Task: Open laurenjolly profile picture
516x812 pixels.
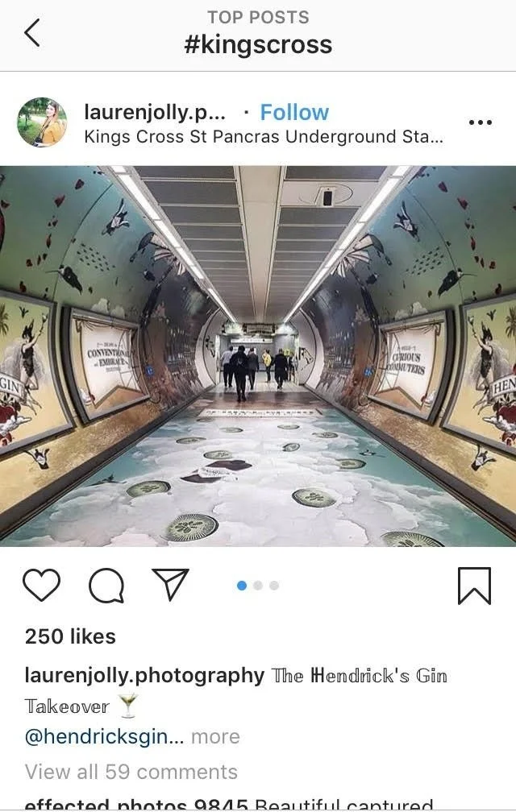Action: tap(42, 122)
